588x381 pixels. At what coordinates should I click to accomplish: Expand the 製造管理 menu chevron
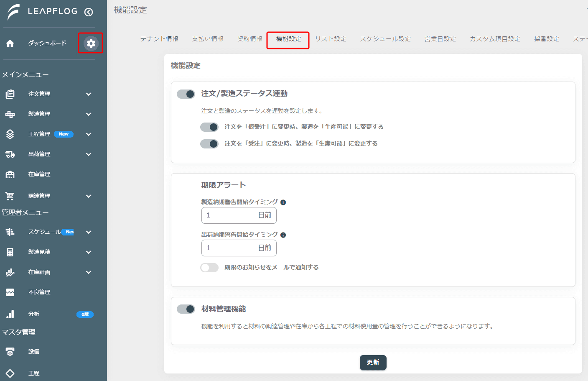[89, 114]
